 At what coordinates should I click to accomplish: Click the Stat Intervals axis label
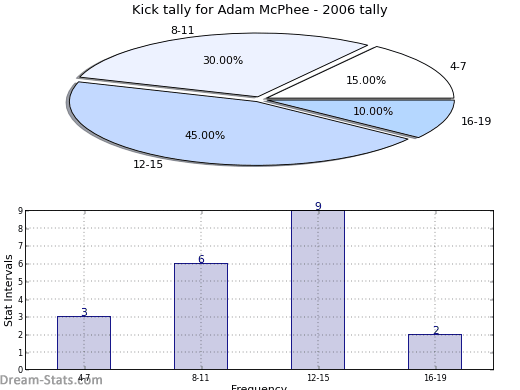8,291
